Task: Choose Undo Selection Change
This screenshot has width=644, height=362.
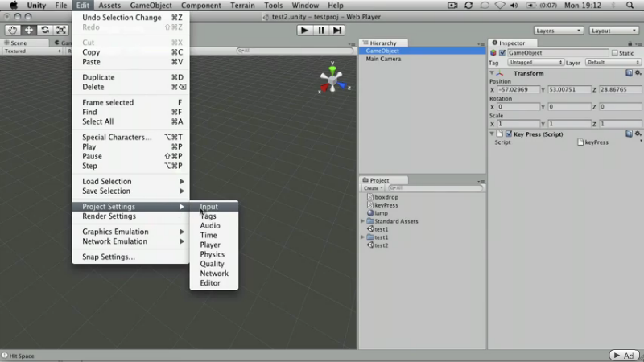Action: (x=130, y=17)
